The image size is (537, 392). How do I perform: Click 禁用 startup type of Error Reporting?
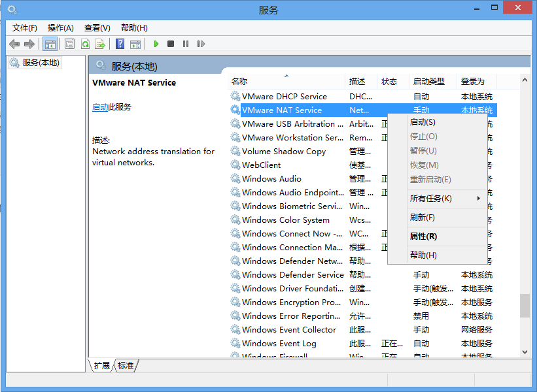click(x=421, y=316)
